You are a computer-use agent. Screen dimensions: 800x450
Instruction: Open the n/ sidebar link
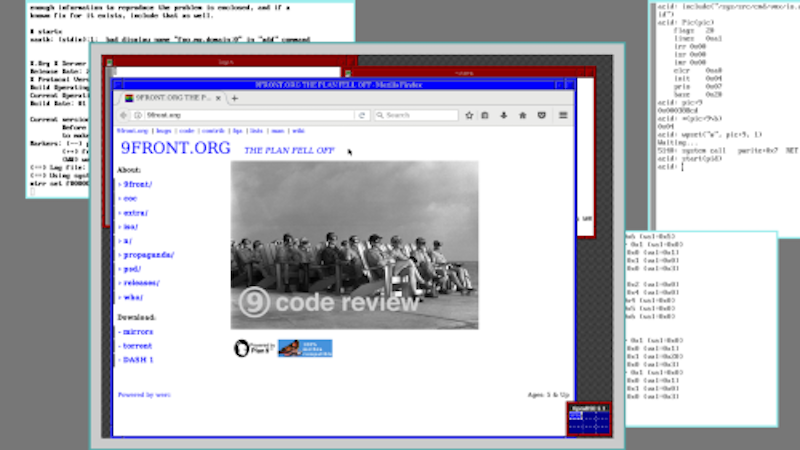click(128, 241)
